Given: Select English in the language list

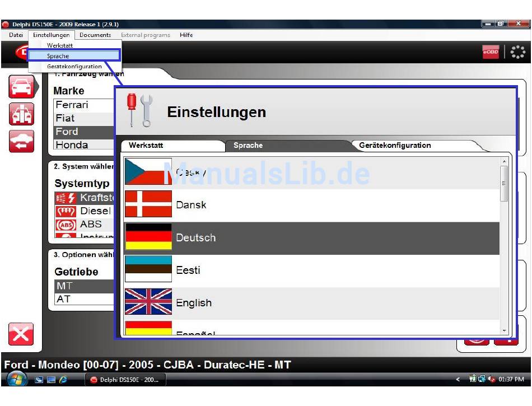Looking at the screenshot, I should click(x=312, y=303).
